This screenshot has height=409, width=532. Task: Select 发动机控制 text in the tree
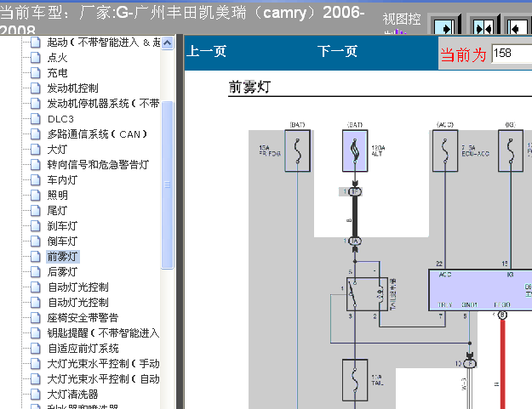pos(72,88)
